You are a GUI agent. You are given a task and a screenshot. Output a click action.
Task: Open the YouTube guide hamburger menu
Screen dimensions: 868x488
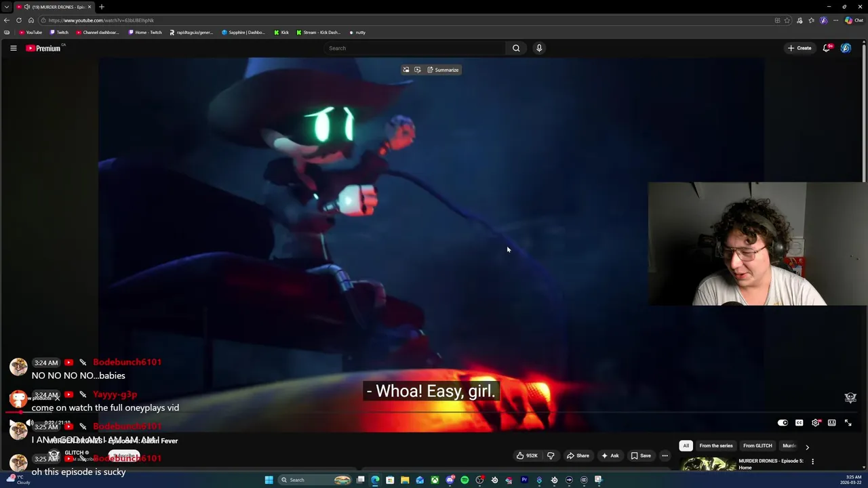(13, 48)
